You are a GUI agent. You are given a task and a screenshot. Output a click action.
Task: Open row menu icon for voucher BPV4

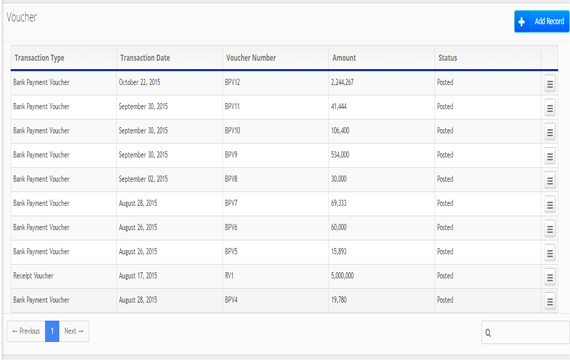coord(550,301)
